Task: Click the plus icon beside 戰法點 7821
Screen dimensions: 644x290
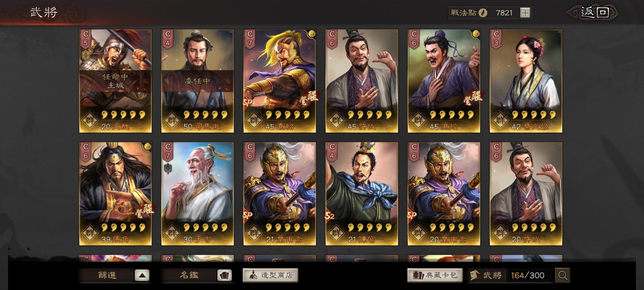Action: pyautogui.click(x=525, y=13)
